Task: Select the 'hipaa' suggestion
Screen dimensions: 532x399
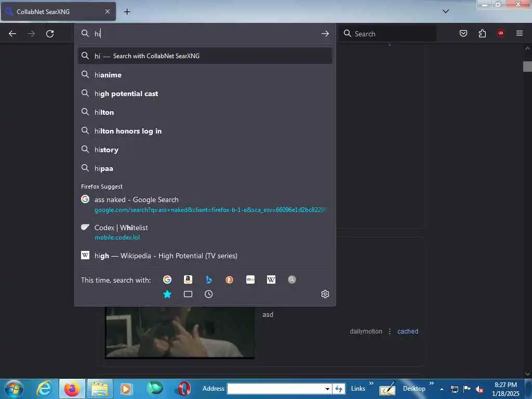Action: (x=205, y=168)
